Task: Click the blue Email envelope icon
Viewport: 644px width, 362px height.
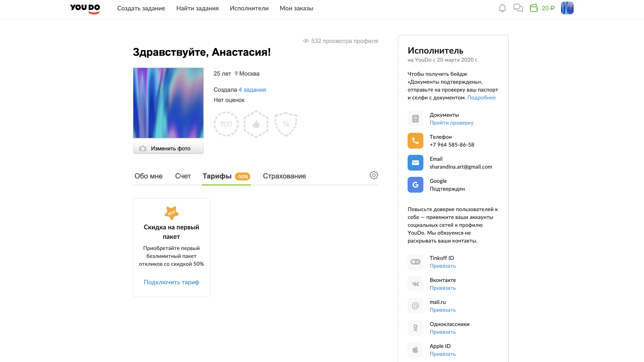Action: tap(415, 163)
